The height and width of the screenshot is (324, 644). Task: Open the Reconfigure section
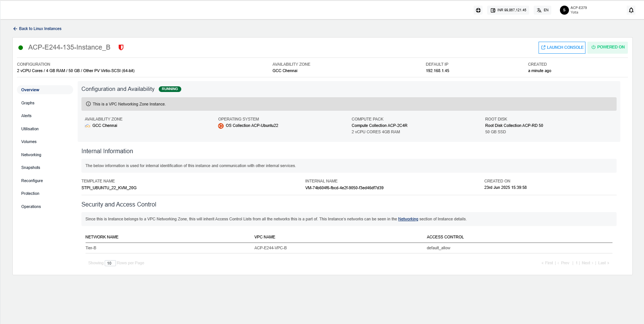point(32,181)
